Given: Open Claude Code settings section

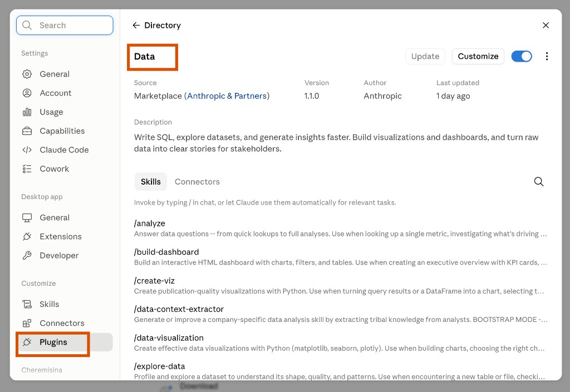Looking at the screenshot, I should [x=65, y=150].
